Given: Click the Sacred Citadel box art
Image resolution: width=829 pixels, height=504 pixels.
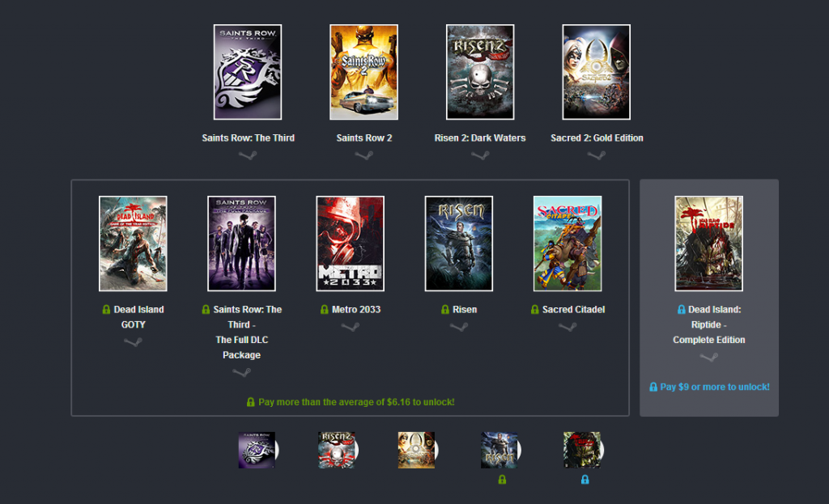Looking at the screenshot, I should tap(568, 244).
